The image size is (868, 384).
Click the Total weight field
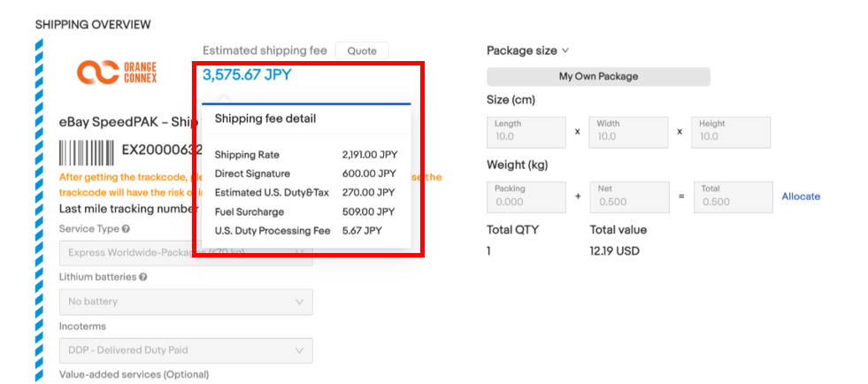731,196
